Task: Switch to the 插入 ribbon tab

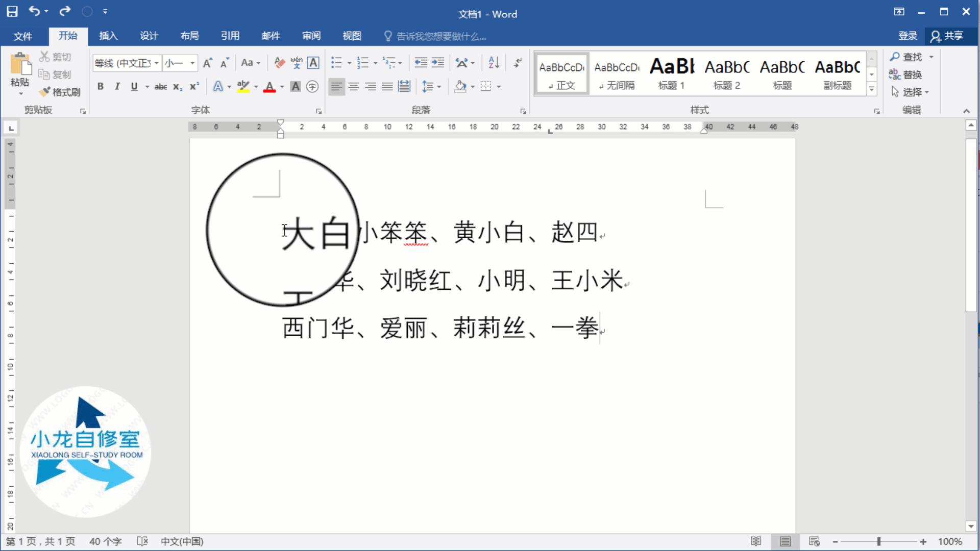Action: coord(108,36)
